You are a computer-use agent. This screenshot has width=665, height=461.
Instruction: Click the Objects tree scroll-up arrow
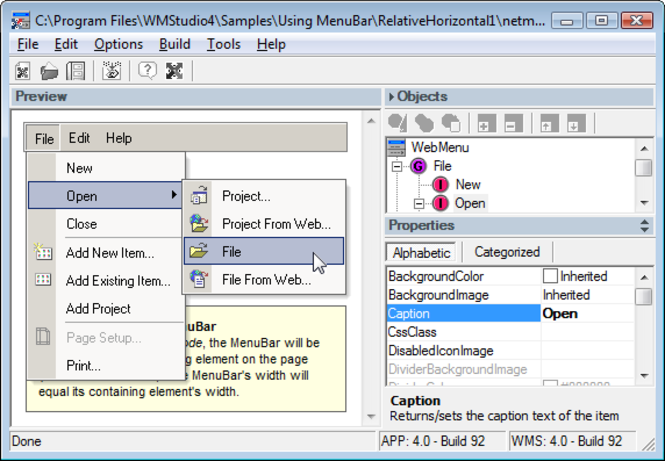pyautogui.click(x=644, y=148)
